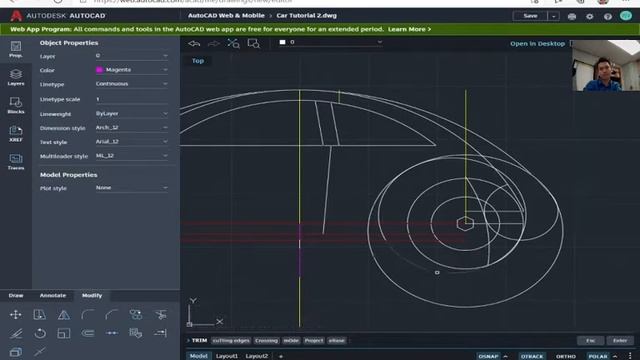Switch to the Modify tab
This screenshot has width=640, height=360.
pos(92,296)
